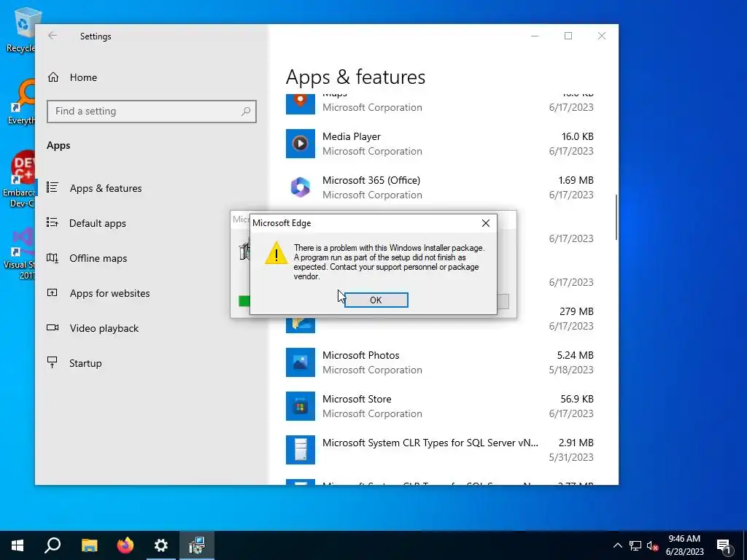
Task: Click the Default apps sidebar icon
Action: coord(53,222)
